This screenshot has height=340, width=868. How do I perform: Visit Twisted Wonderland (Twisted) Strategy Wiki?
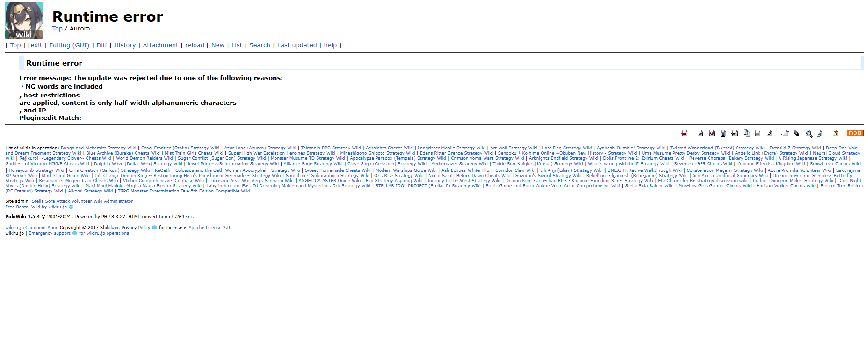(717, 148)
